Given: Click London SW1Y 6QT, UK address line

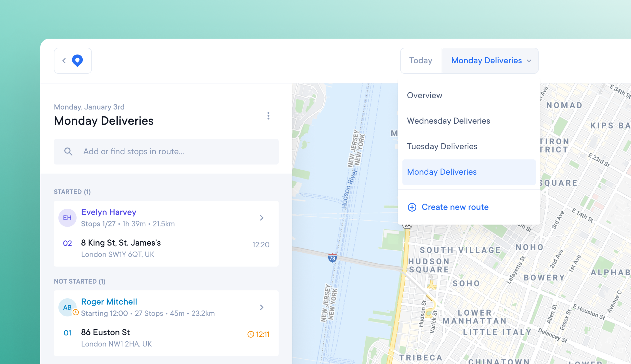Looking at the screenshot, I should coord(118,255).
